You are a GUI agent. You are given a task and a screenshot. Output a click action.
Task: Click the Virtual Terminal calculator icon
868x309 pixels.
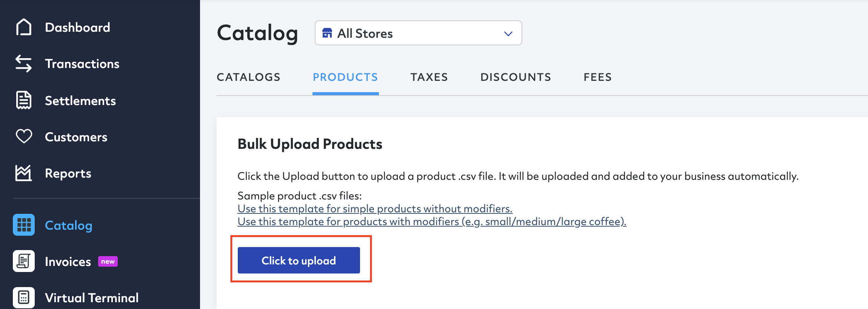24,297
